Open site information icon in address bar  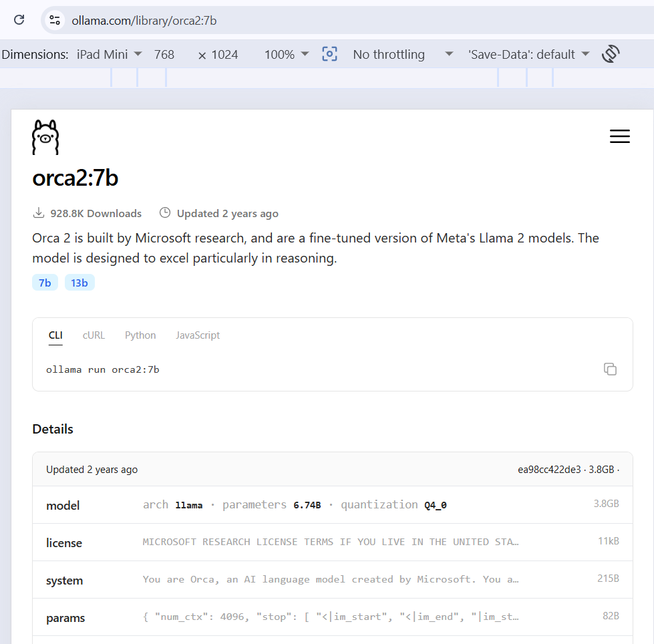[x=55, y=20]
